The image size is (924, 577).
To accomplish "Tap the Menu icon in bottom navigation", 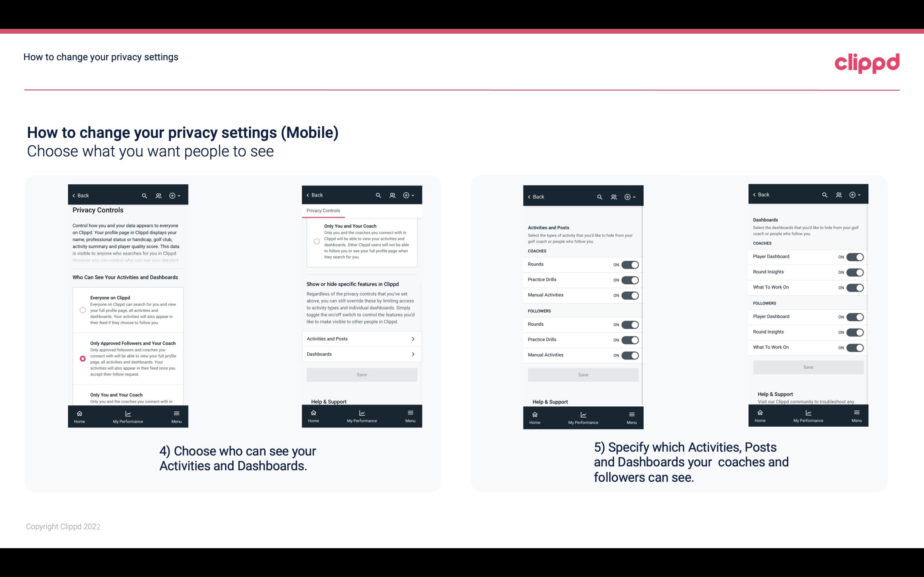I will (176, 413).
